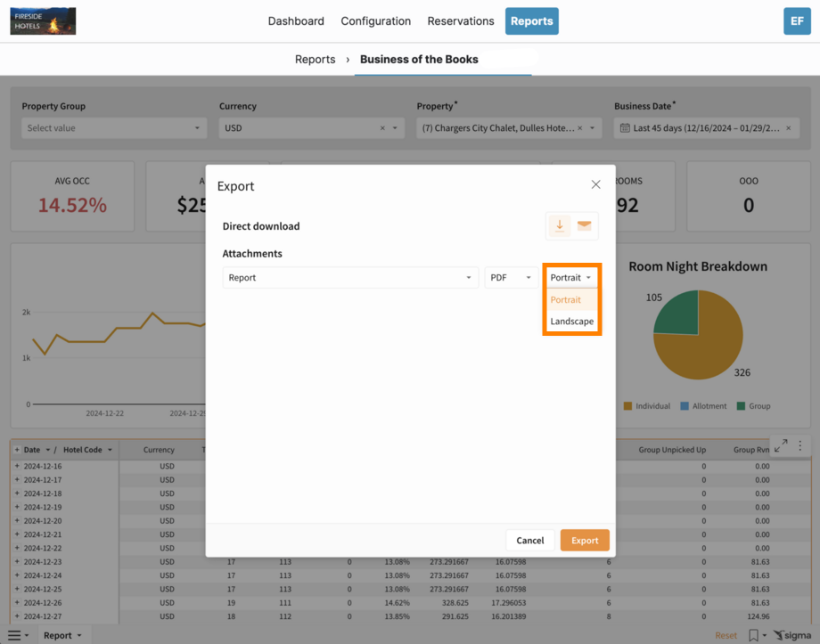Click the Group legend color swatch
The width and height of the screenshot is (820, 644).
click(741, 406)
